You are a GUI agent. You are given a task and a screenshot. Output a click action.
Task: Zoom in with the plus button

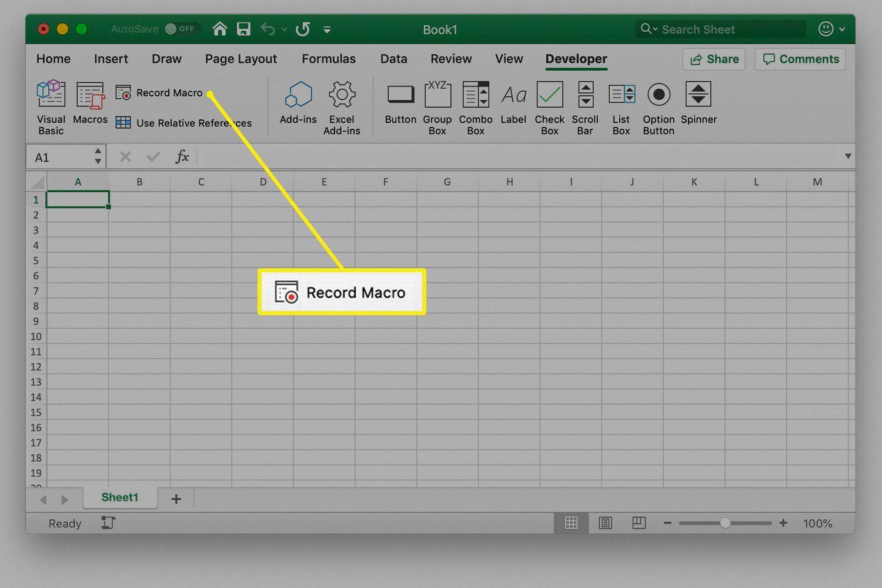783,523
